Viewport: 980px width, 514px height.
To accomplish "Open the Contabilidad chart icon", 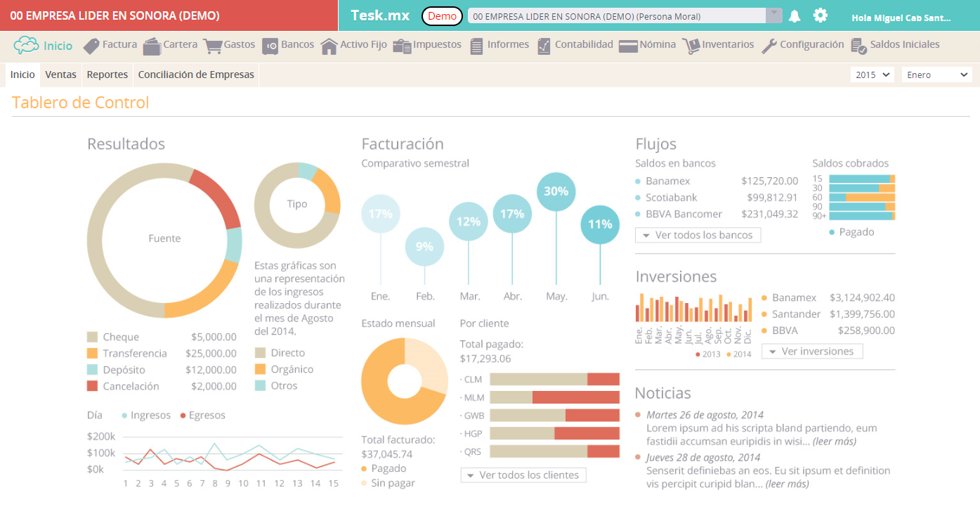I will (544, 46).
